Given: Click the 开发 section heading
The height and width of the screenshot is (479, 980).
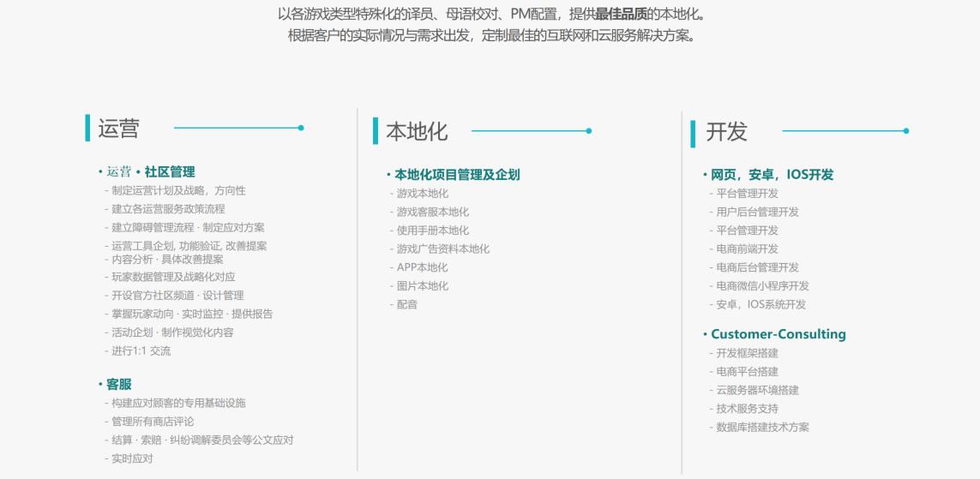Looking at the screenshot, I should coord(726,132).
